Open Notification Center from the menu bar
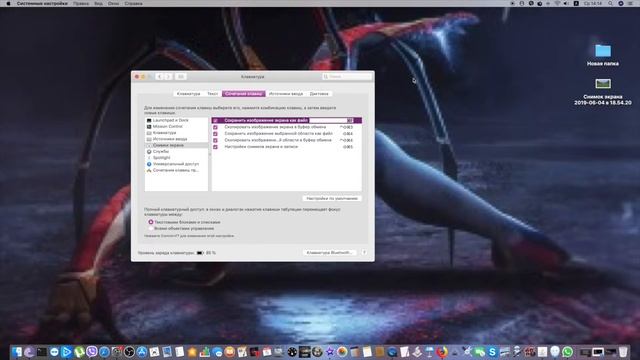 point(630,3)
